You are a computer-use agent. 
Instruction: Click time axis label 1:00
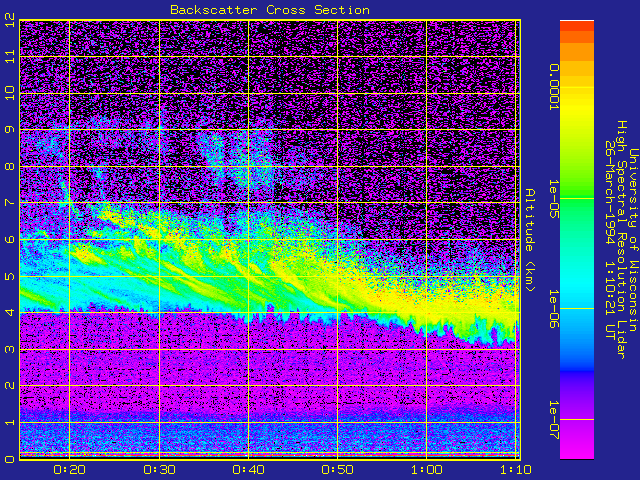tap(427, 470)
